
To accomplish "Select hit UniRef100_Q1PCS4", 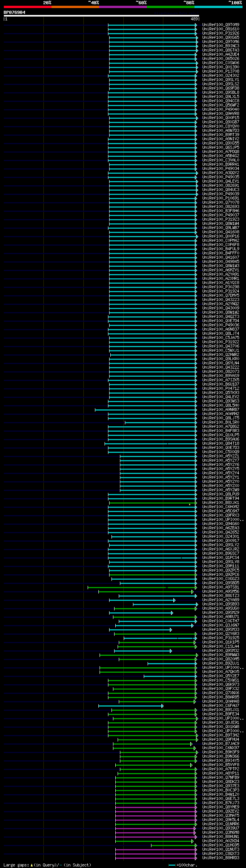I will click(221, 558).
